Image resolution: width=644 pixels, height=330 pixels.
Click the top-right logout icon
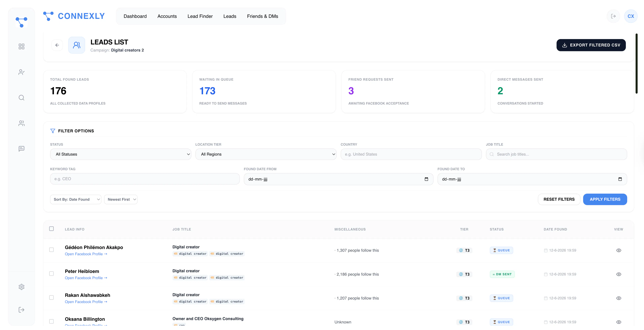613,16
